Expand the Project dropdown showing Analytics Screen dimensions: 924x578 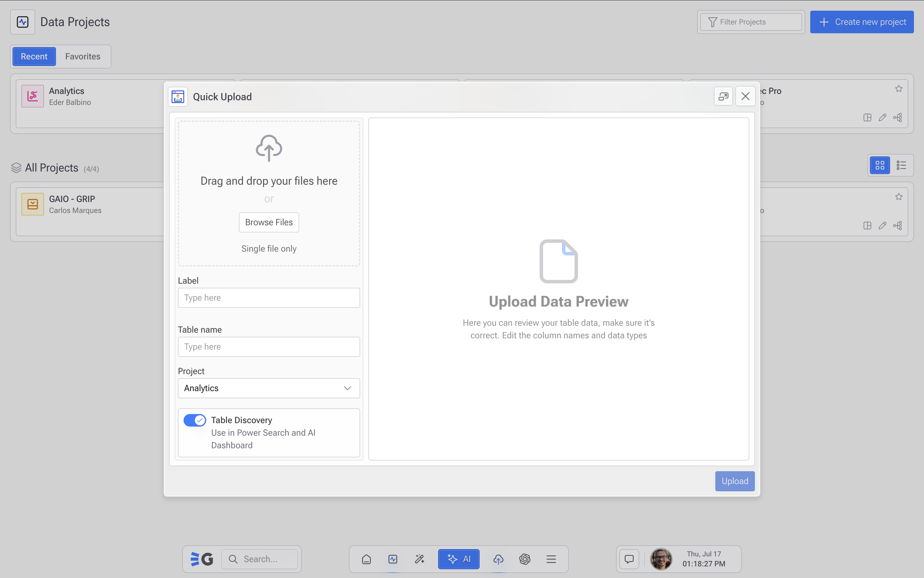coord(269,388)
